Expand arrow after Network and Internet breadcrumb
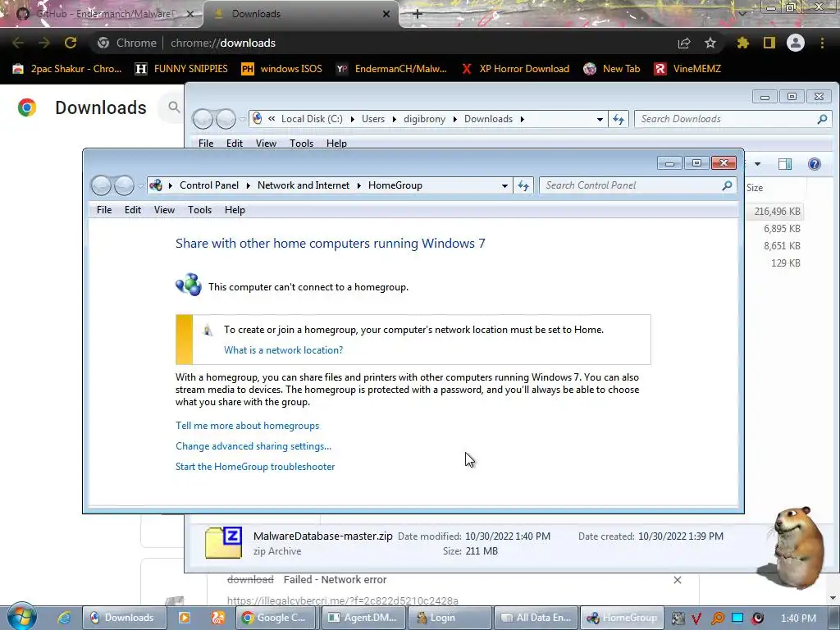The height and width of the screenshot is (630, 840). tap(358, 185)
